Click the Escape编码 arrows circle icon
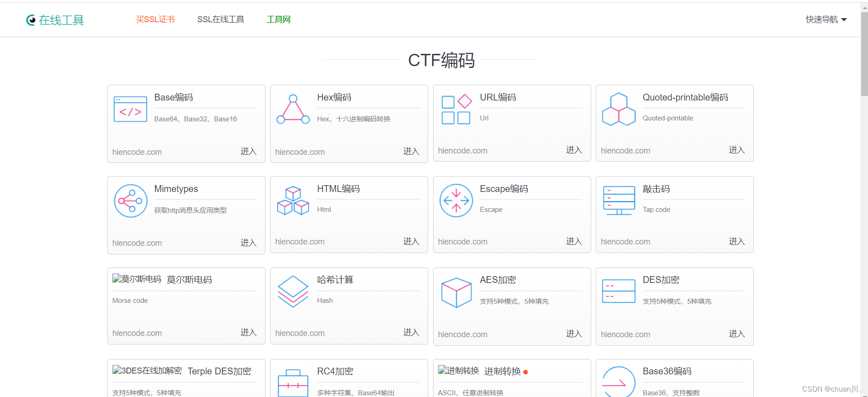Image resolution: width=868 pixels, height=397 pixels. click(x=456, y=201)
